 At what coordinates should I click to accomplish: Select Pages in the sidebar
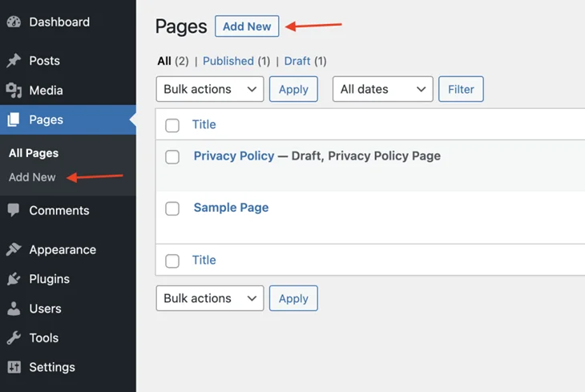[x=68, y=119]
